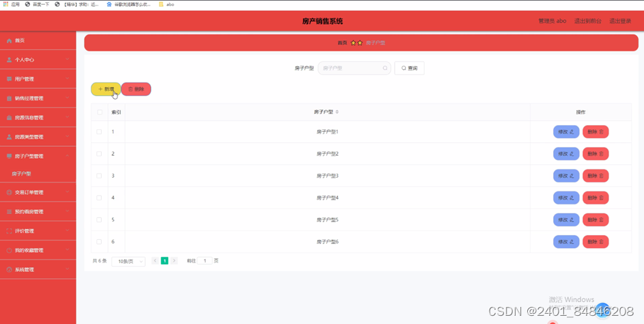Image resolution: width=644 pixels, height=324 pixels.
Task: Click the icon beside 我的收藏管理
Action: [x=9, y=250]
